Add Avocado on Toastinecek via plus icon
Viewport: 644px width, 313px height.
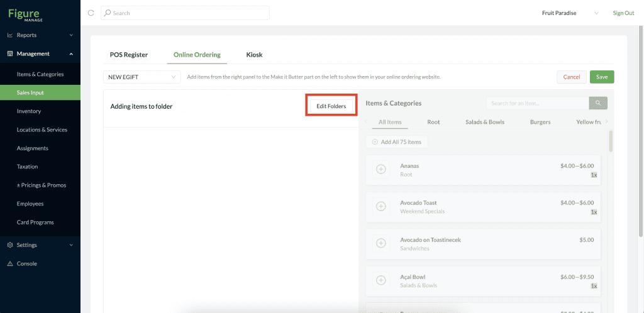click(380, 243)
